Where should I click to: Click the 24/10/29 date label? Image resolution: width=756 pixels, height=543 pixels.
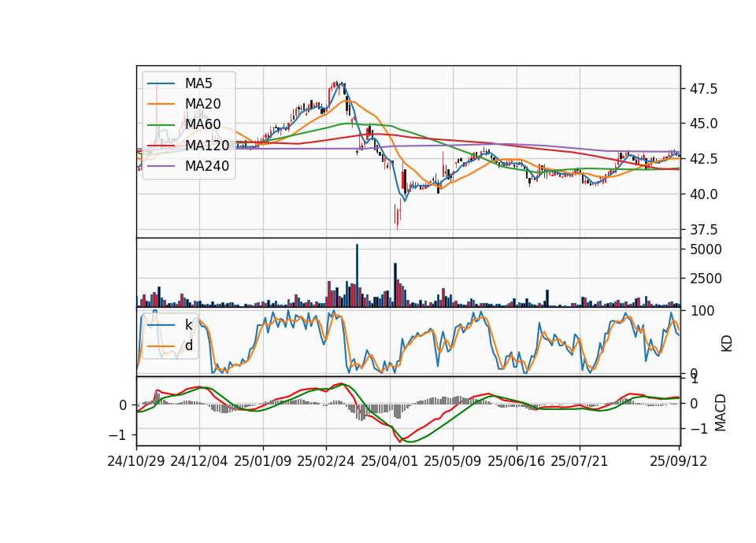click(x=136, y=461)
